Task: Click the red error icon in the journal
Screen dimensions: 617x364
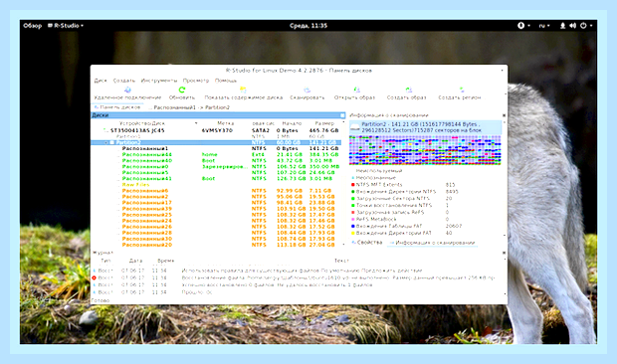Action: [95, 277]
